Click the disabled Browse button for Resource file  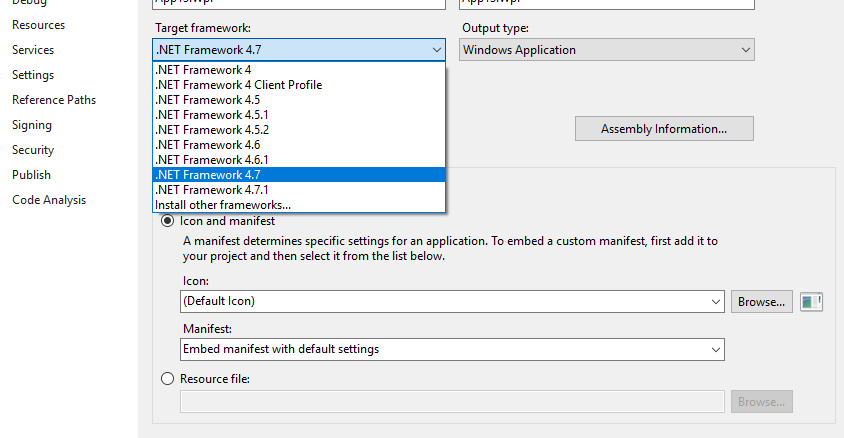point(762,402)
